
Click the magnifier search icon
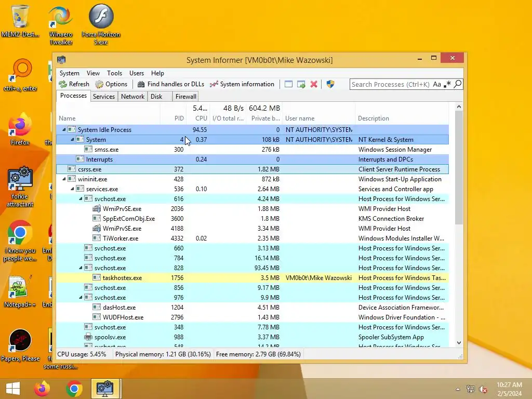458,84
